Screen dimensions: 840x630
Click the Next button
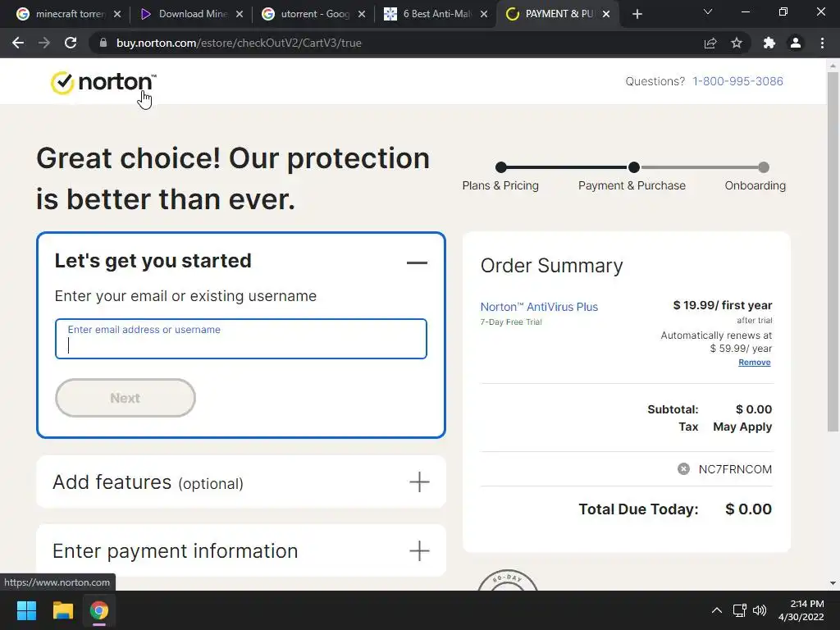(126, 398)
